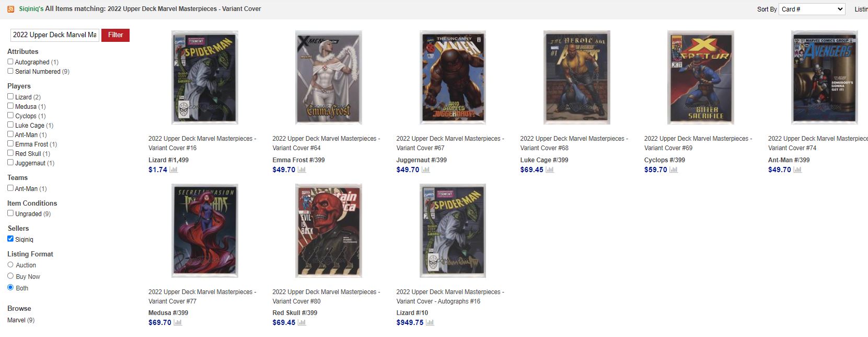Viewport: 868px width, 337px height.
Task: Open price chart icon beside $1.74
Action: (x=173, y=170)
